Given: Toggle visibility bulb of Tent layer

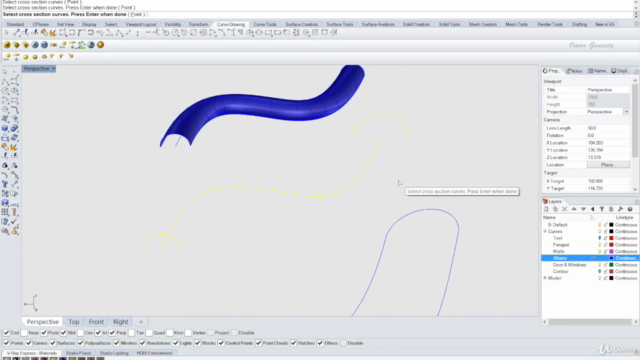Looking at the screenshot, I should [600, 238].
